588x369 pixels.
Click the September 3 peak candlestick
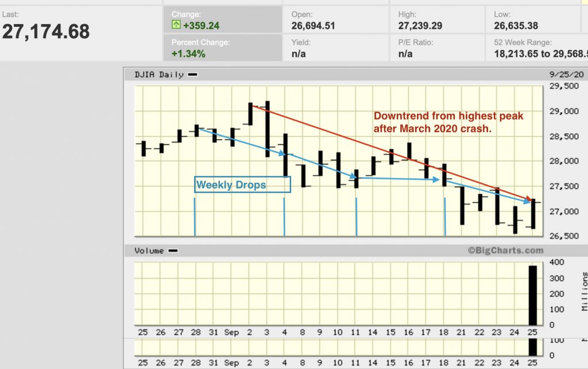[268, 129]
